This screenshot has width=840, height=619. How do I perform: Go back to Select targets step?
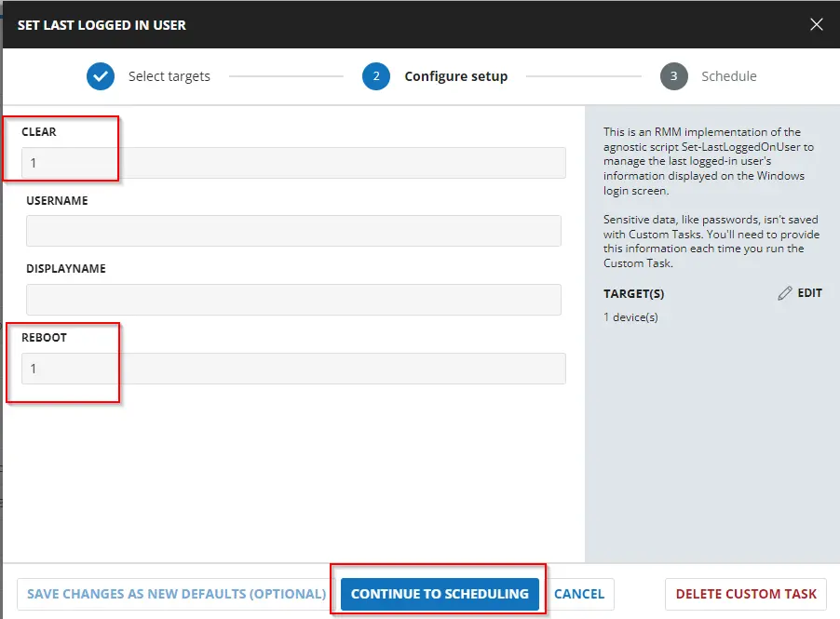[x=169, y=76]
